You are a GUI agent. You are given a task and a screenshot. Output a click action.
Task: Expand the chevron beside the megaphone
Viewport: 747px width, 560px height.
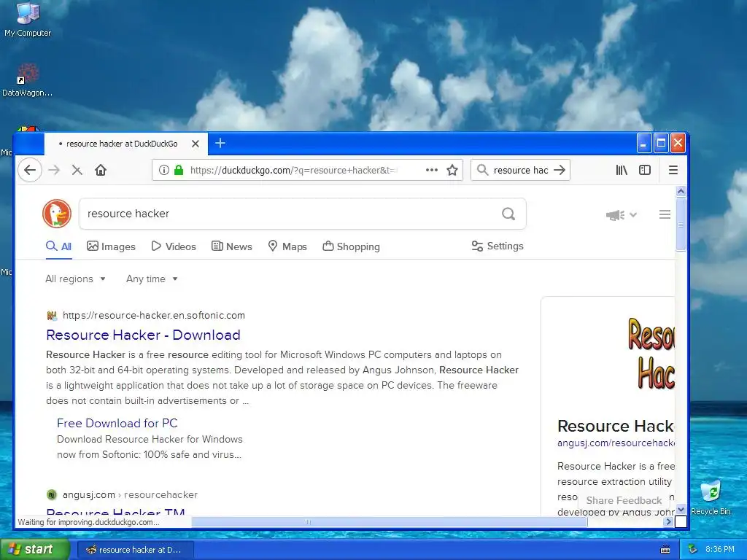pos(633,215)
